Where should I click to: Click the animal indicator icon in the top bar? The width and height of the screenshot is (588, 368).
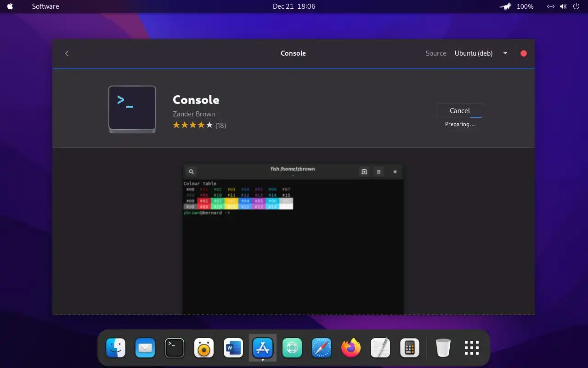(x=506, y=6)
